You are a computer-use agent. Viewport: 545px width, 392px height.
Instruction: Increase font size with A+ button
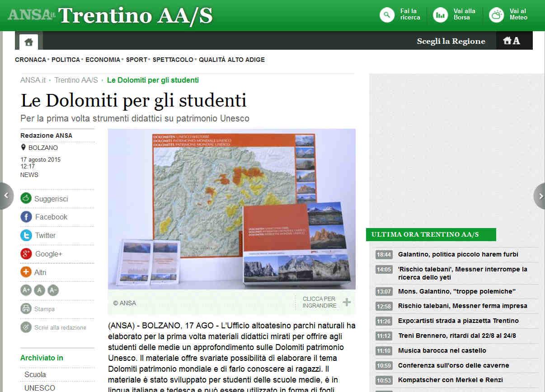click(x=26, y=290)
